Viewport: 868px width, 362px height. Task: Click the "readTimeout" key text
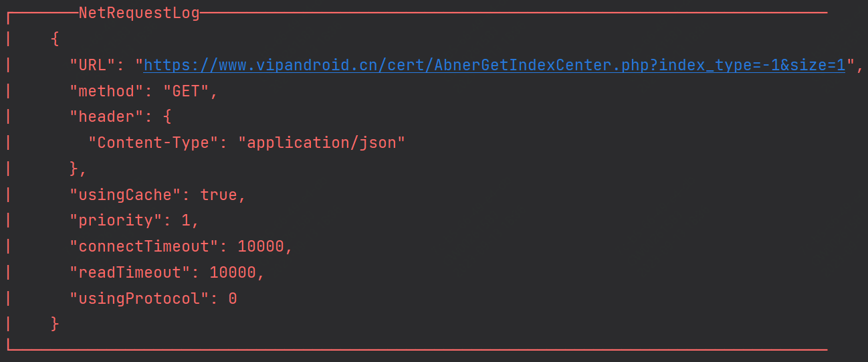click(x=130, y=272)
